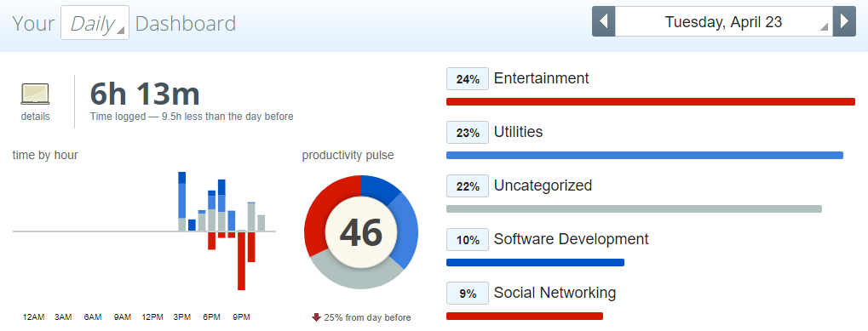Open the Software Development category

[x=572, y=239]
